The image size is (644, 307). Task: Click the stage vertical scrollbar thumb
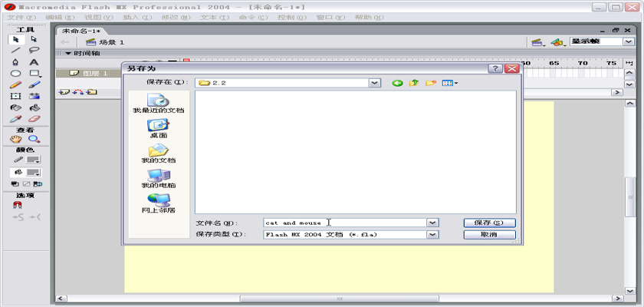(x=630, y=197)
